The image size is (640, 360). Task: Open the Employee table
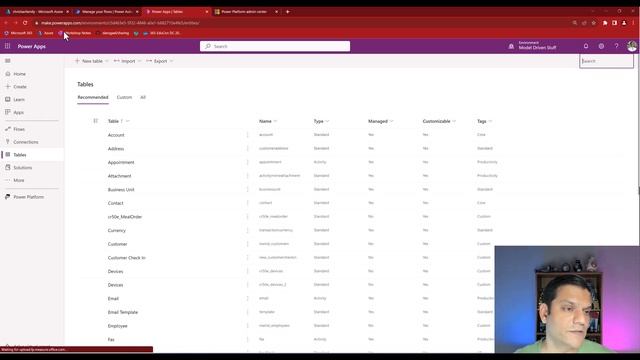coord(118,326)
